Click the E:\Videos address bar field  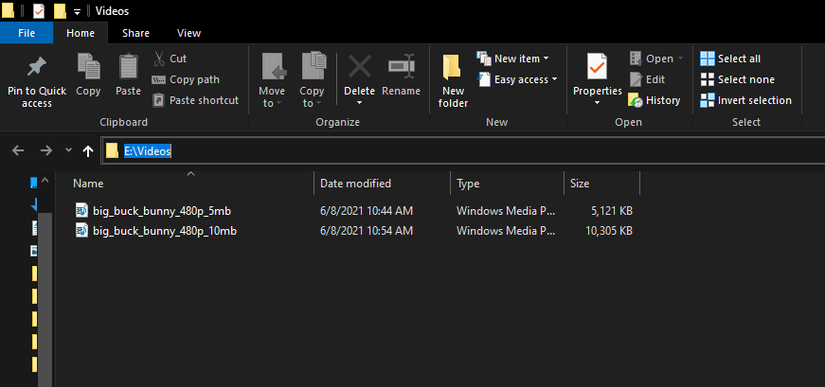(x=463, y=151)
